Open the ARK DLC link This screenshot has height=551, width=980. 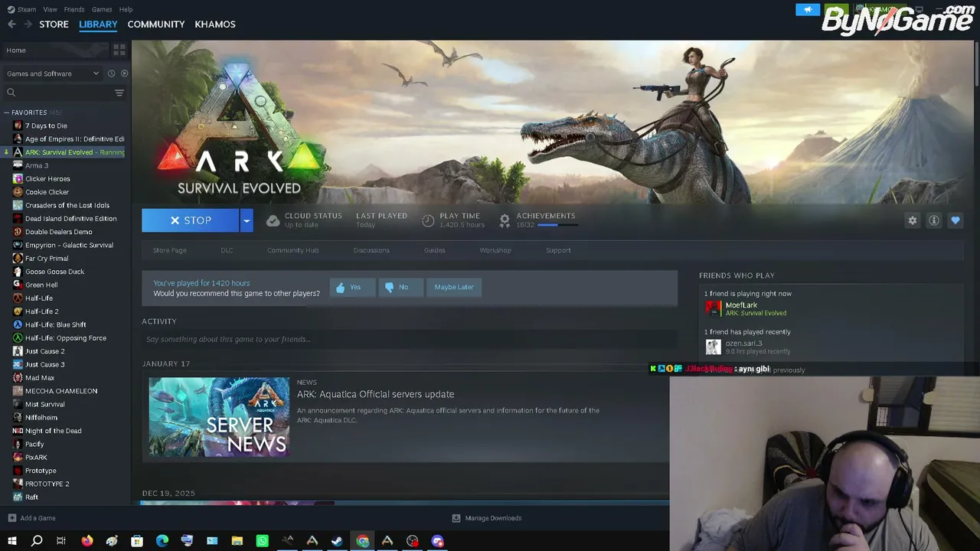[x=227, y=250]
